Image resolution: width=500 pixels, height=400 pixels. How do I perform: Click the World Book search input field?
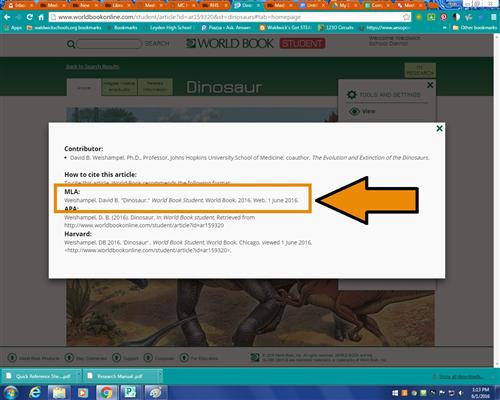(109, 44)
